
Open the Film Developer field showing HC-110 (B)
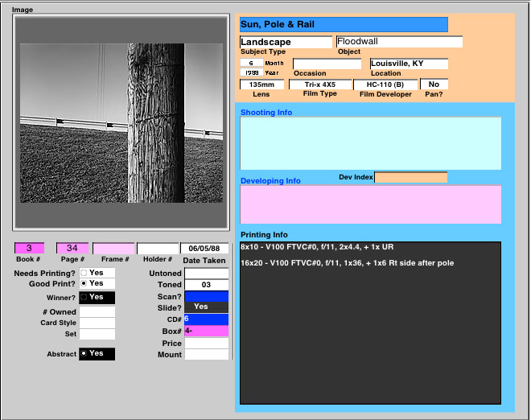coord(385,84)
